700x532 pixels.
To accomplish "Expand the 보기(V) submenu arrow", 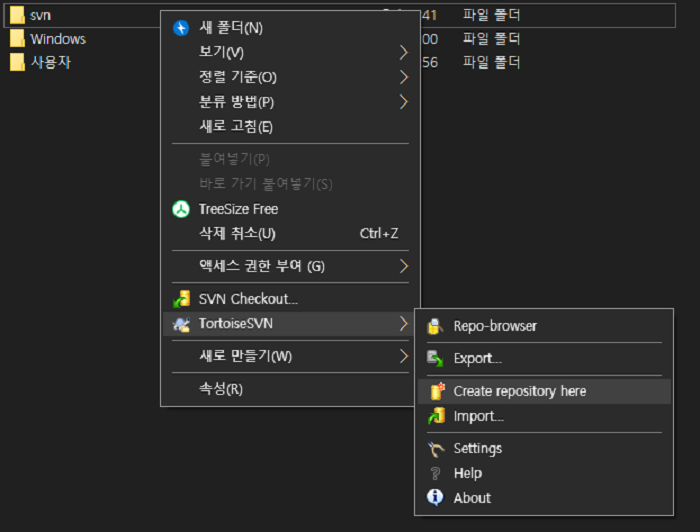I will (403, 52).
